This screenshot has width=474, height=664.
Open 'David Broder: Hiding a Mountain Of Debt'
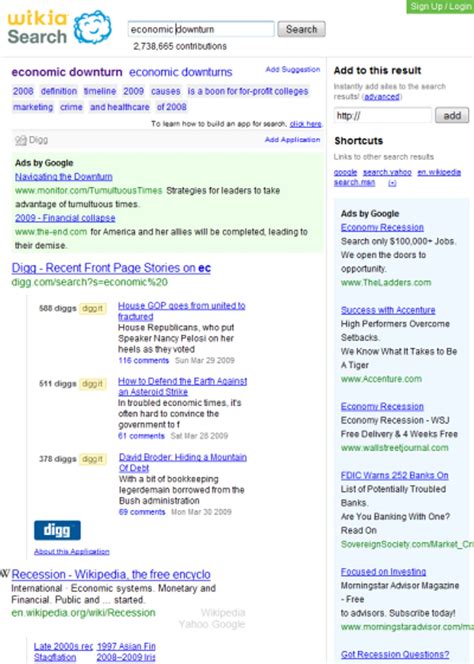pos(183,462)
